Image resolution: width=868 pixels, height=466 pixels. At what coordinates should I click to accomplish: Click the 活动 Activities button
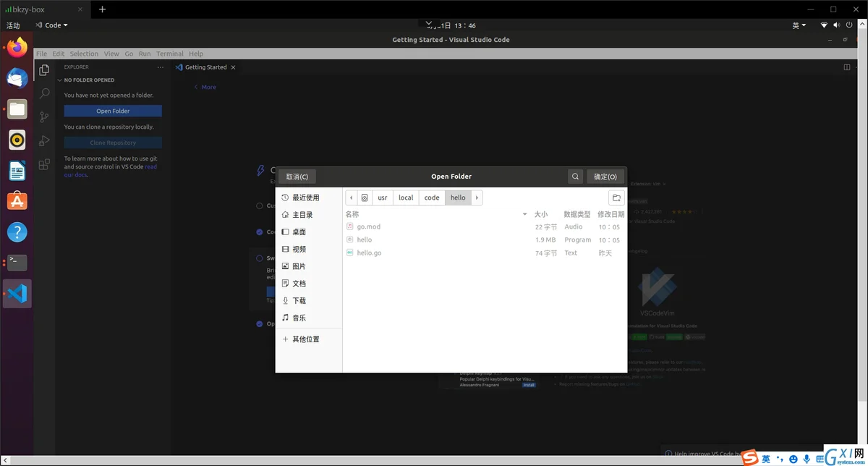point(13,25)
